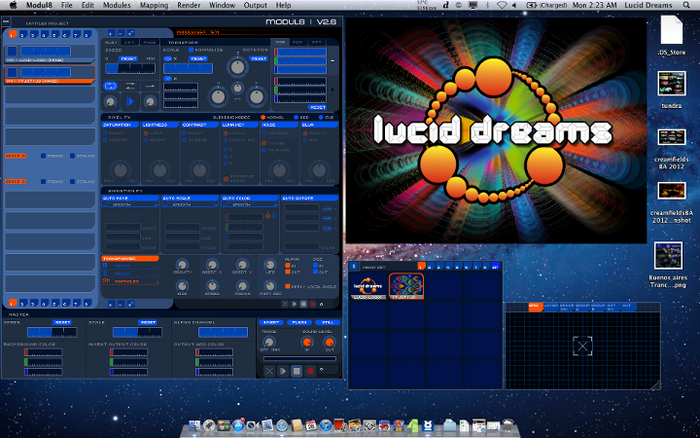The height and width of the screenshot is (438, 700).
Task: Open Finder from the Dock
Action: click(194, 425)
